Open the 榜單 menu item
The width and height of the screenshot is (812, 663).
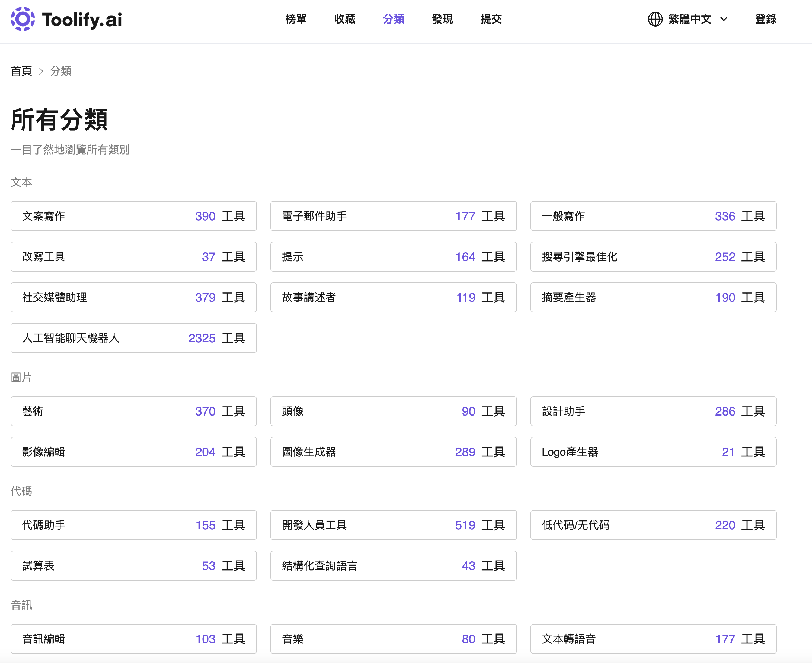(x=296, y=19)
